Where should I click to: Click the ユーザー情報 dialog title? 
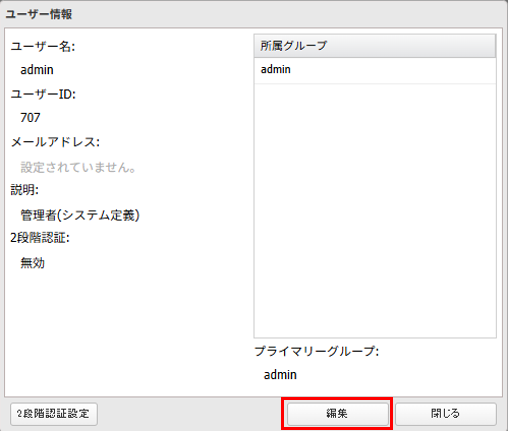click(39, 14)
